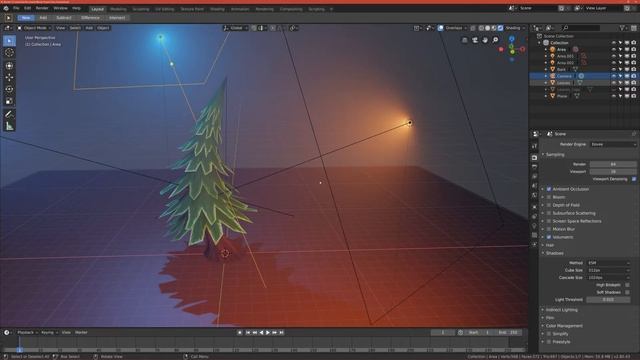Open the World properties tab icon
640x360 pixels.
point(535,195)
